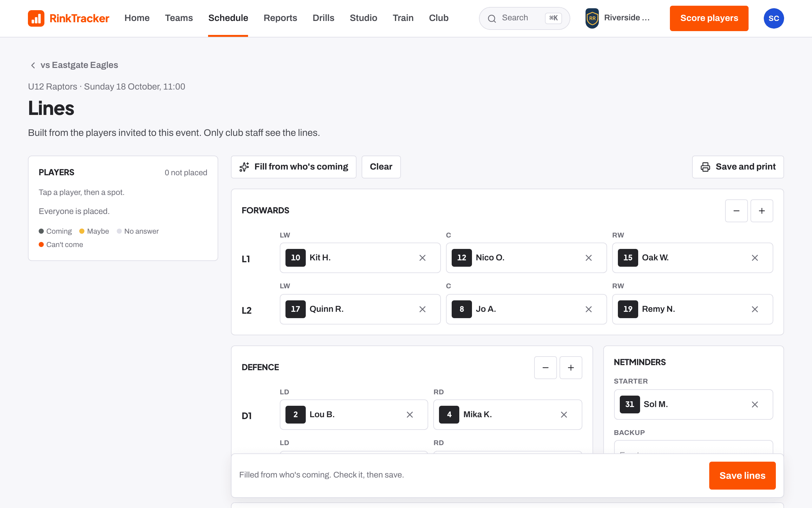The width and height of the screenshot is (812, 508).
Task: Click Save and print
Action: pyautogui.click(x=738, y=167)
